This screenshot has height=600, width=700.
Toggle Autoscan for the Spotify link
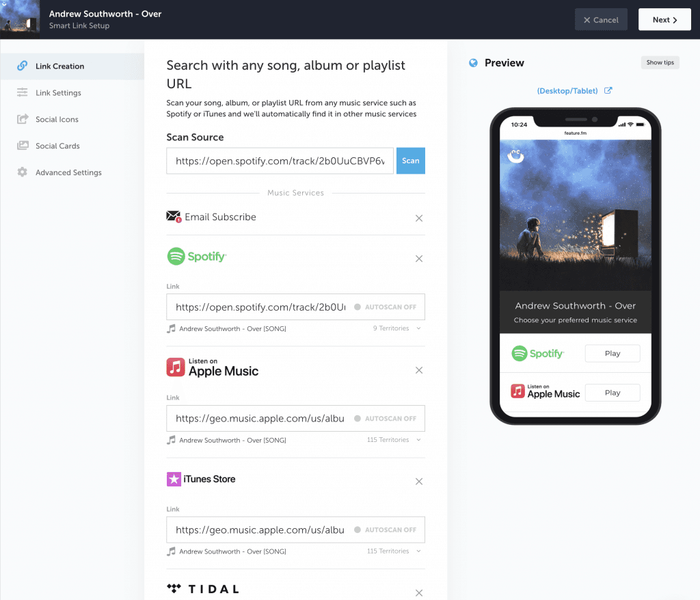[386, 307]
